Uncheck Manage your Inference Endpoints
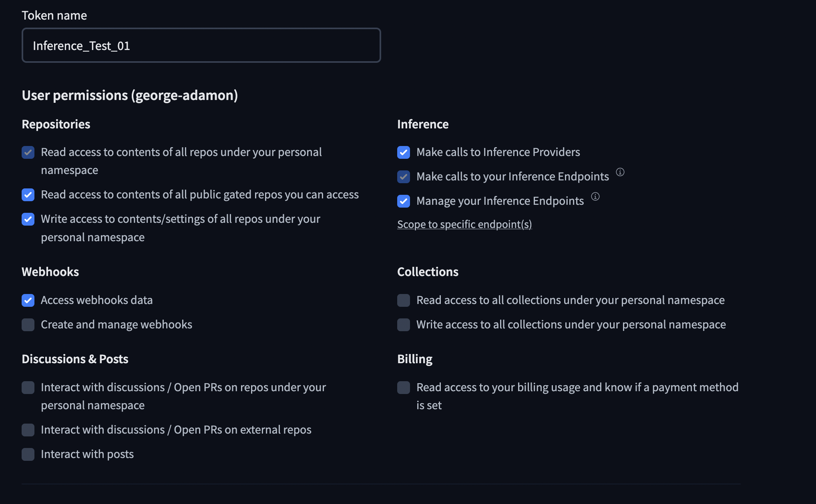The width and height of the screenshot is (816, 504). click(404, 201)
